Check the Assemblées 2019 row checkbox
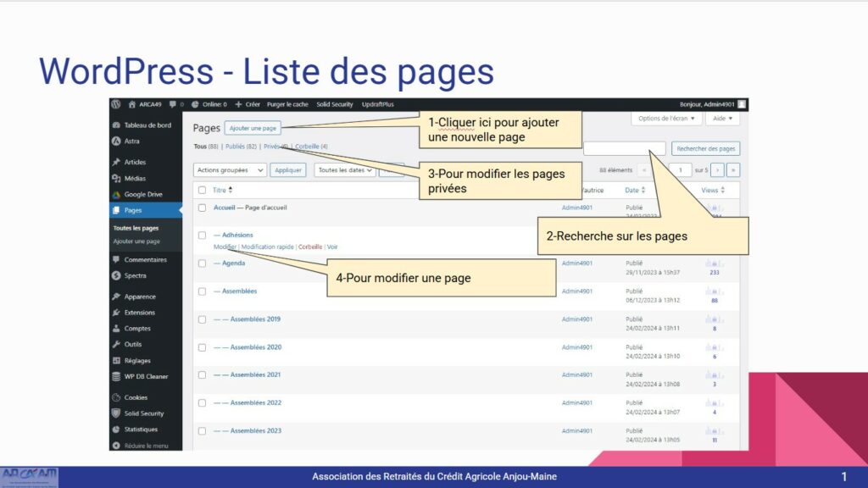The width and height of the screenshot is (868, 488). (x=201, y=319)
